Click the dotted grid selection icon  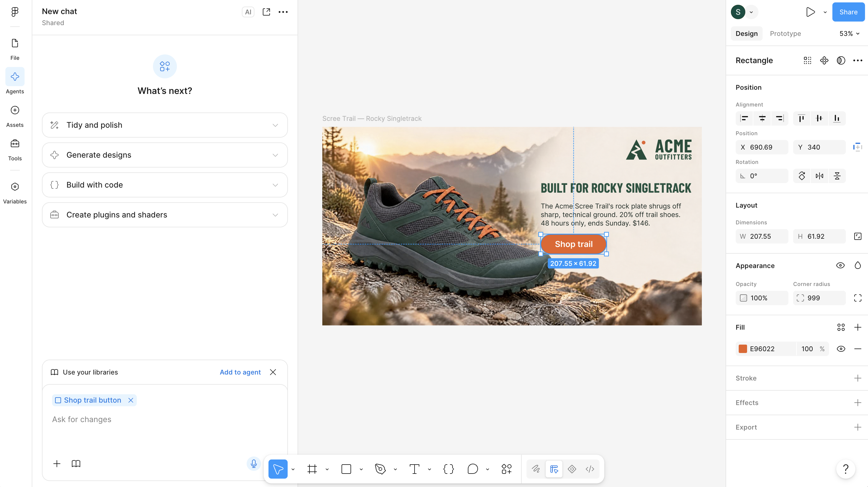pyautogui.click(x=807, y=61)
